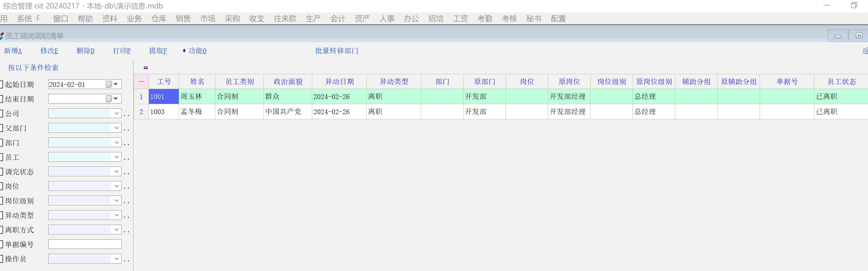Image resolution: width=868 pixels, height=271 pixels.
Task: Click the red minus icon in table header corner
Action: click(141, 81)
